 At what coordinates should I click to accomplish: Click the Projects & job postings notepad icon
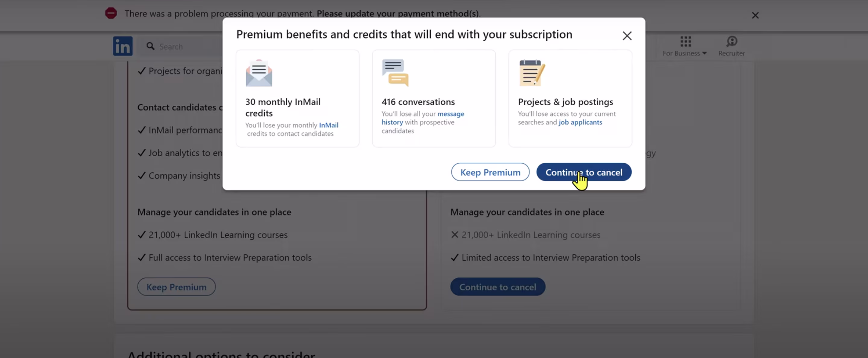click(x=532, y=72)
